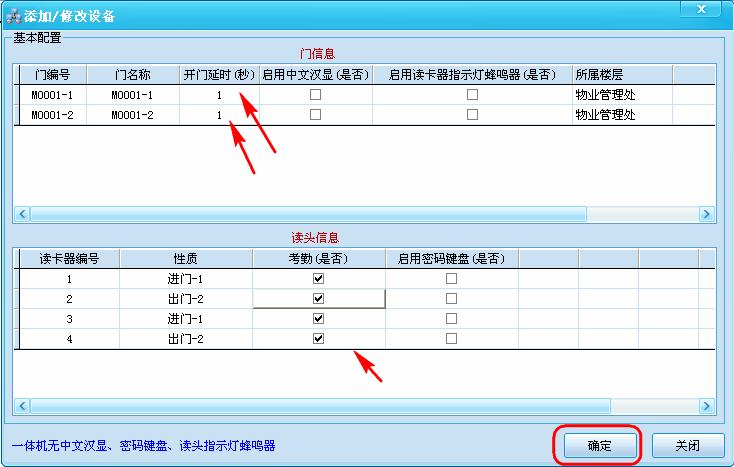The width and height of the screenshot is (734, 467).
Task: Enable 读卡器指示灯蜂鸣器 checkbox for door M0001-2
Action: [x=472, y=115]
